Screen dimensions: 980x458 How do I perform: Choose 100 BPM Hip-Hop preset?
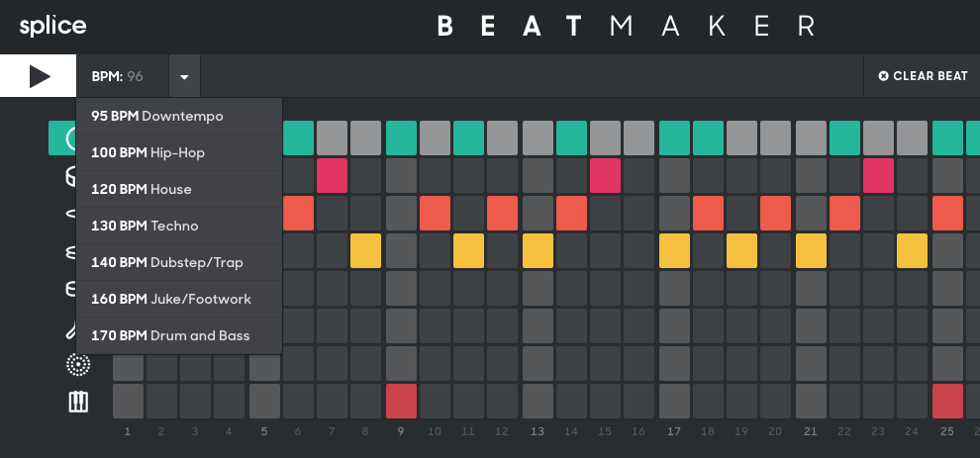tap(179, 152)
